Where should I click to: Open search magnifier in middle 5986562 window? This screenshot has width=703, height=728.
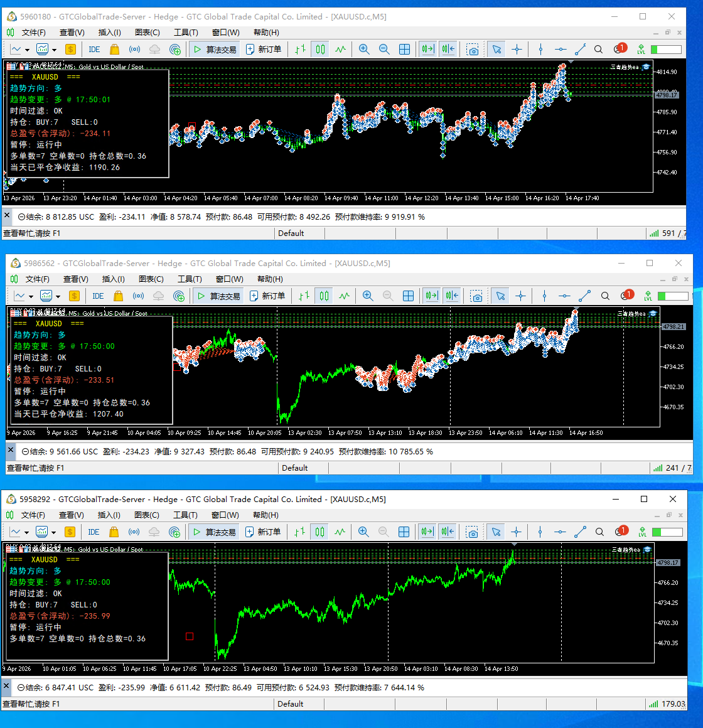pyautogui.click(x=605, y=296)
